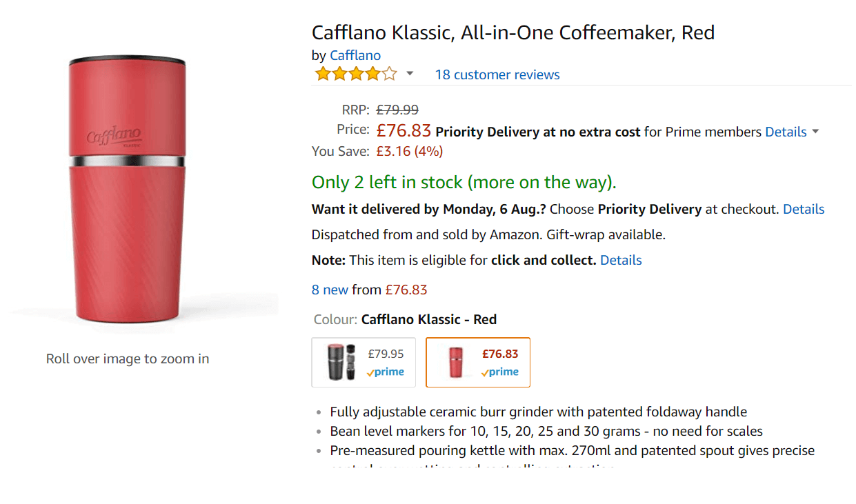The image size is (856, 504).
Task: Click the struck-through RRP £79.99 price
Action: click(397, 110)
